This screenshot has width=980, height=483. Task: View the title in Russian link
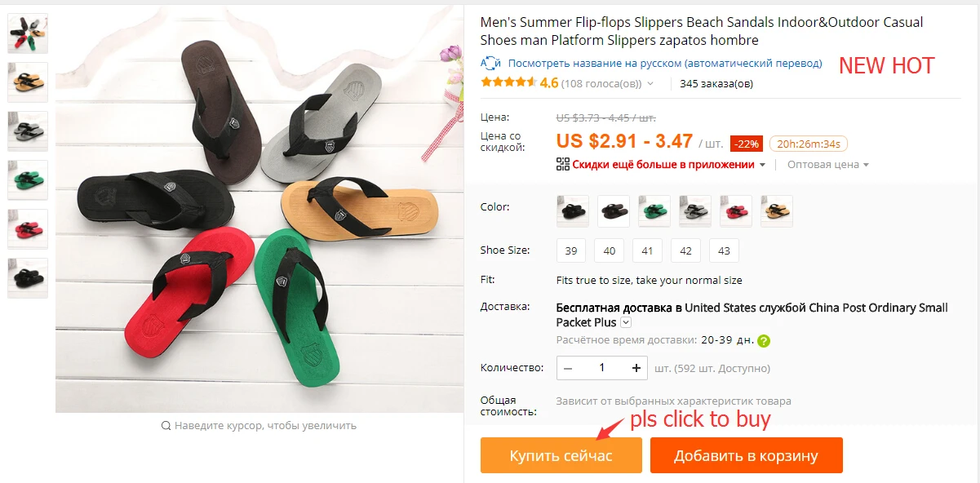[x=665, y=63]
